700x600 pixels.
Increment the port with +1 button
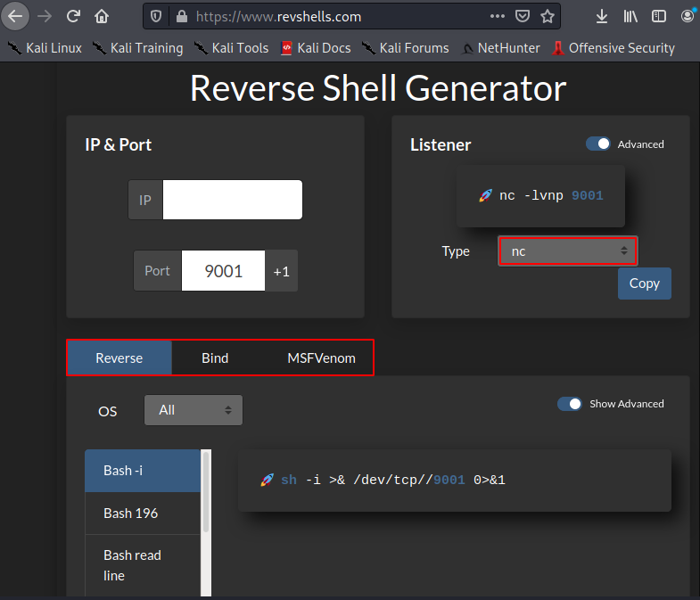[281, 270]
